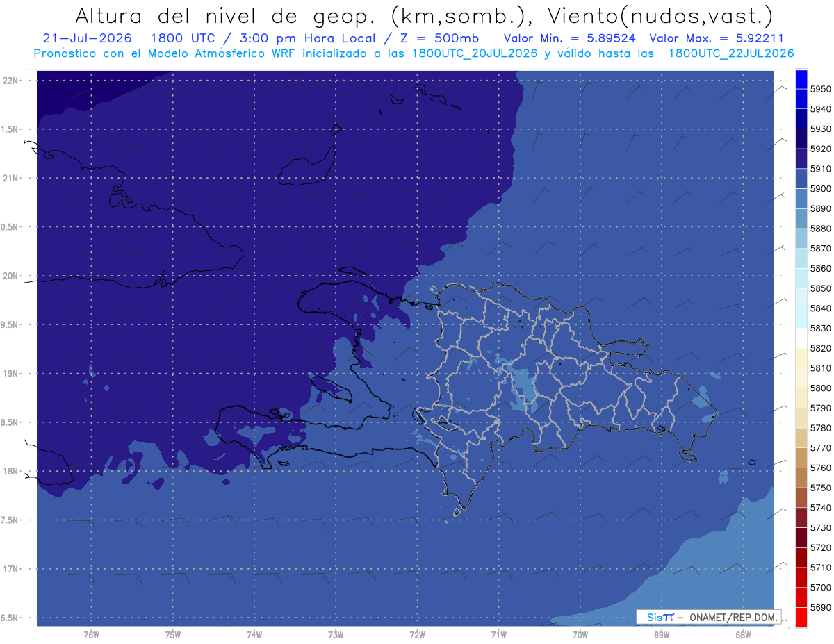This screenshot has width=834, height=644.
Task: Click the '5710' colorbar label
Action: (x=820, y=568)
